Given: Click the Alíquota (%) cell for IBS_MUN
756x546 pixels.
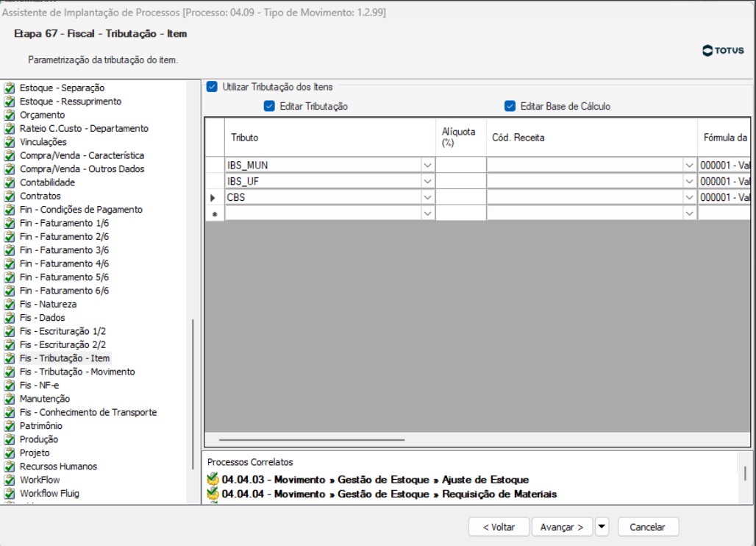Looking at the screenshot, I should [460, 166].
